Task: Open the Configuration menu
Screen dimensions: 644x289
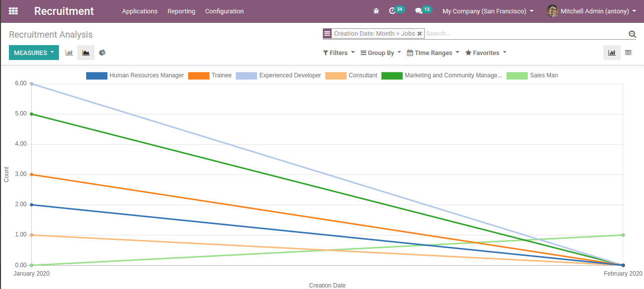Action: 224,11
